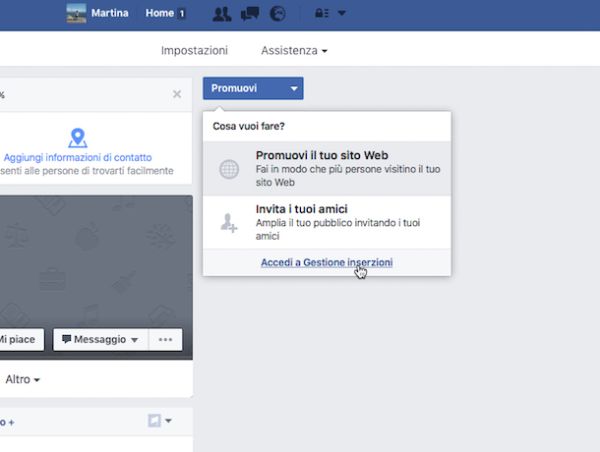The height and width of the screenshot is (452, 600).
Task: Open the flag icon dropdown in composer
Action: tap(160, 421)
